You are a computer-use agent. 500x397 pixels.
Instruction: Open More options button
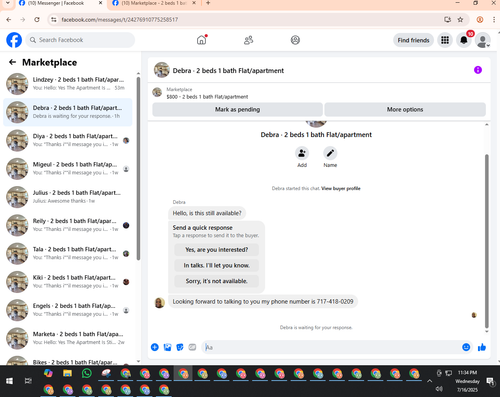click(405, 109)
